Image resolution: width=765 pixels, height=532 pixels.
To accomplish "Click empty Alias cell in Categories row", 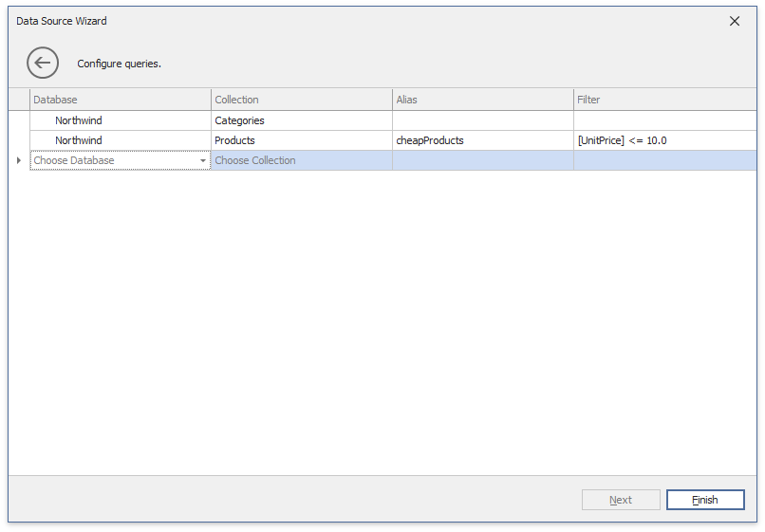I will (482, 120).
